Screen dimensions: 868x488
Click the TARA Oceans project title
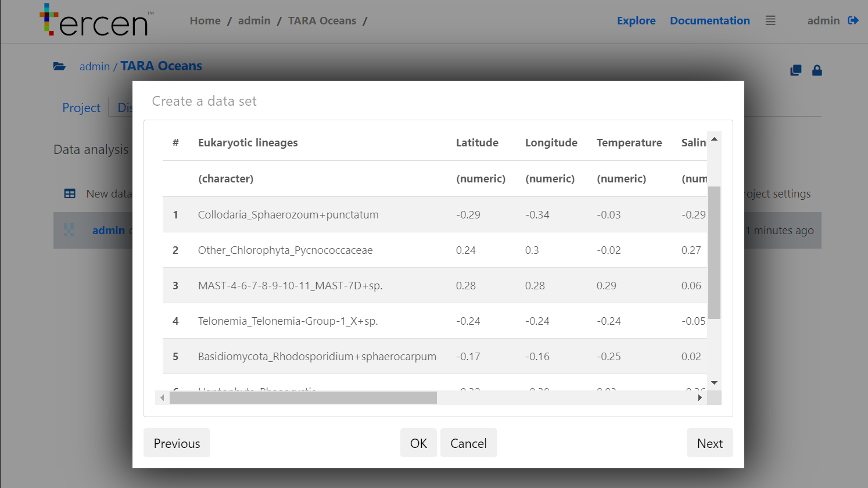[161, 66]
